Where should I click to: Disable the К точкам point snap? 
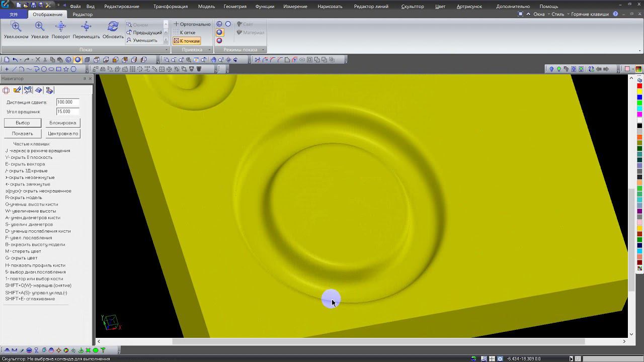point(187,41)
